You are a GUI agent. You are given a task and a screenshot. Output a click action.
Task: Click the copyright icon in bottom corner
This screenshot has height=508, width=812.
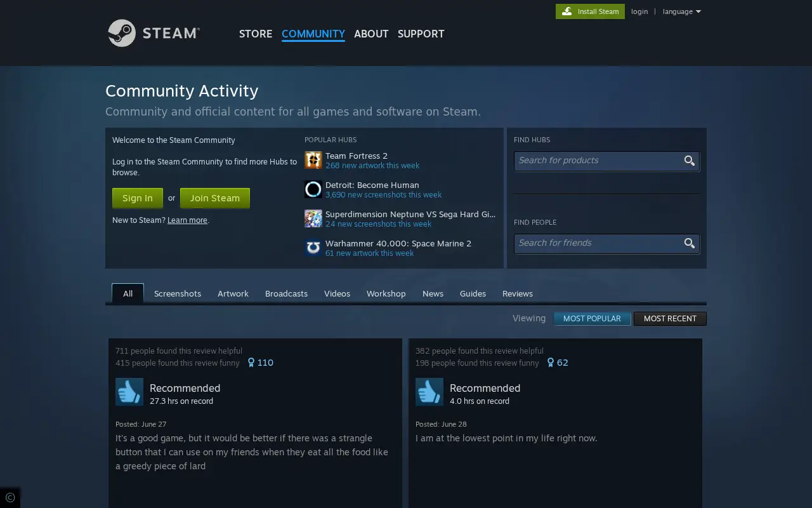point(10,497)
